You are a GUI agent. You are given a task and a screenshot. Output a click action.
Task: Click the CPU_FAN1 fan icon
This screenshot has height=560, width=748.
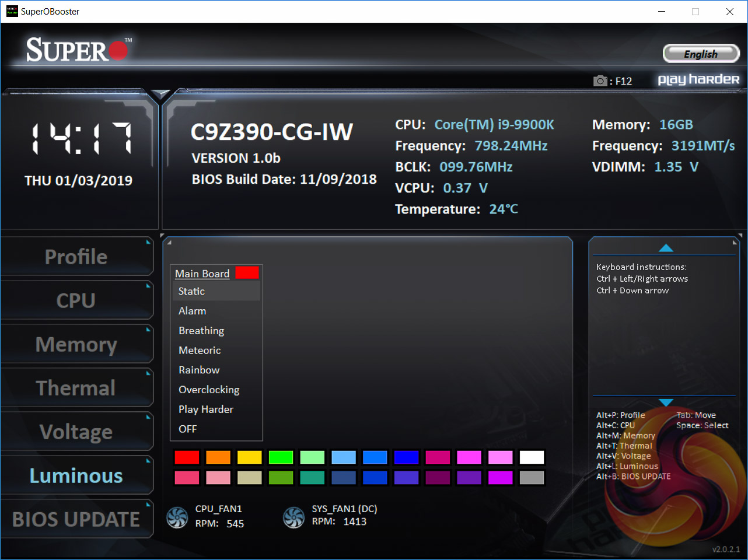(x=177, y=517)
